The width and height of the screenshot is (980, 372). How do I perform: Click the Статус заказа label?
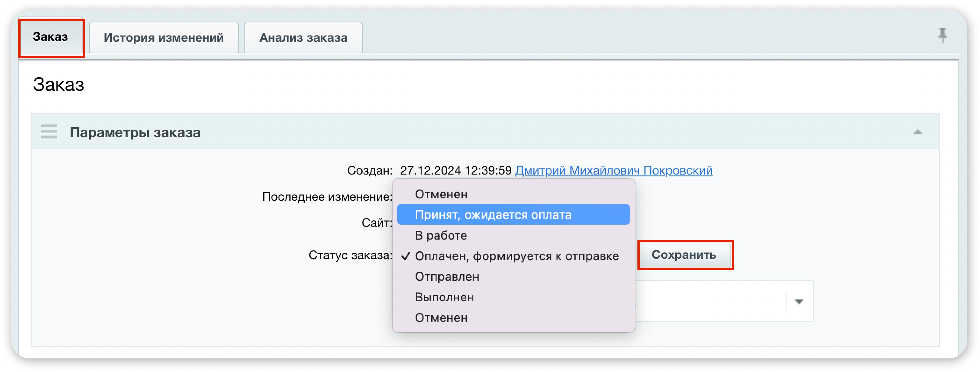tap(350, 255)
